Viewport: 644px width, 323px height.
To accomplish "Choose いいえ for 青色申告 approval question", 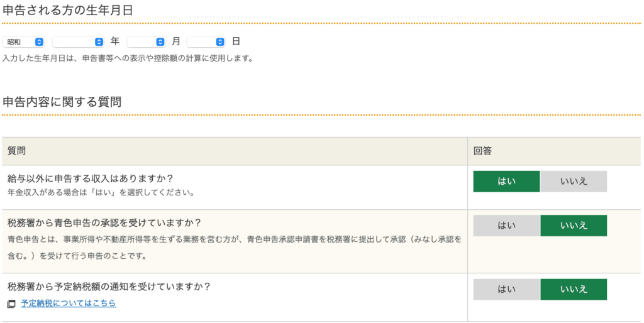I will click(574, 225).
